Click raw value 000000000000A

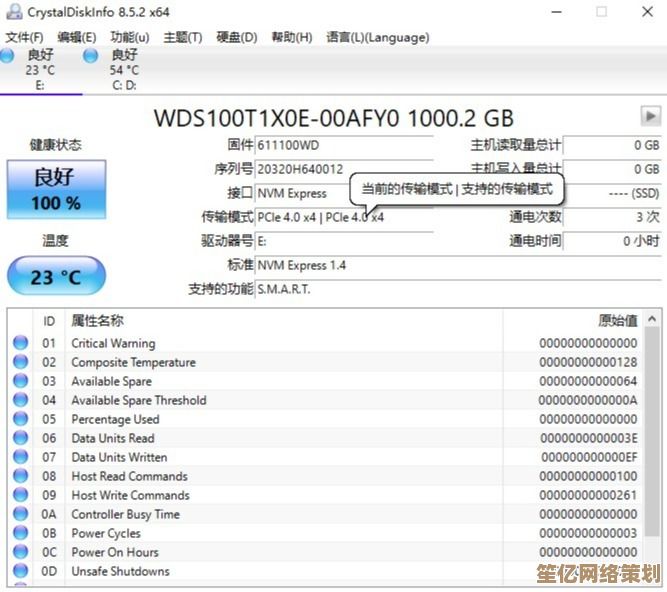[588, 400]
